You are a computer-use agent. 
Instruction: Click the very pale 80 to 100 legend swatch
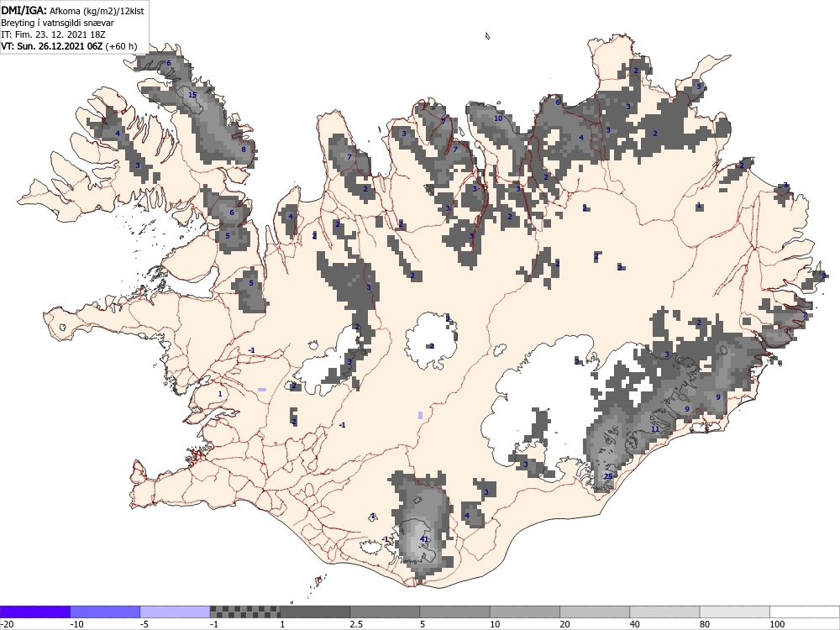click(735, 612)
